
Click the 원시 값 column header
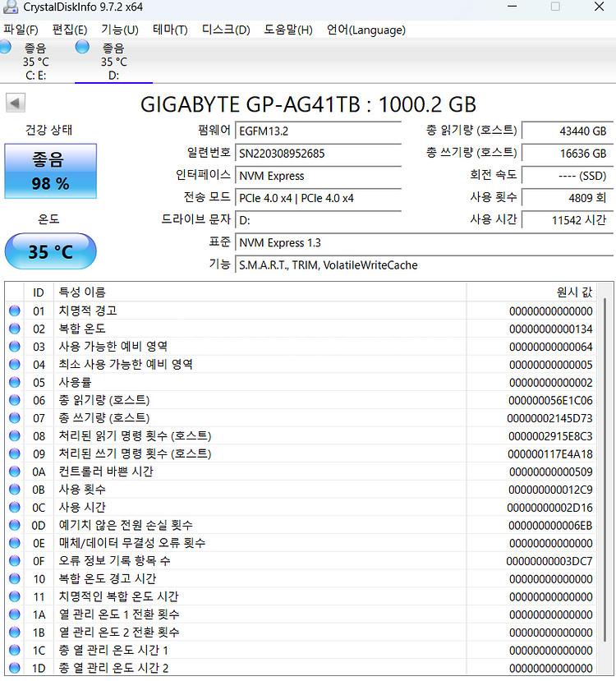[573, 292]
